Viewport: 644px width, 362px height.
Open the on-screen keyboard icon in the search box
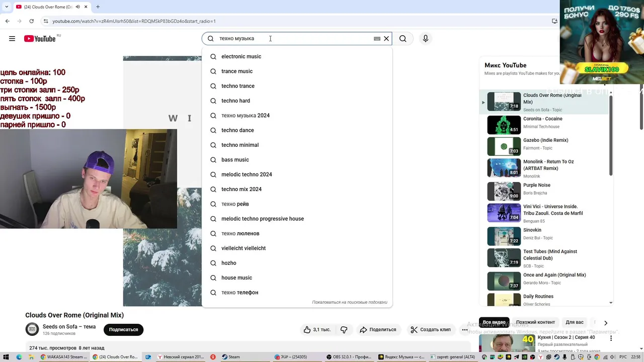click(377, 39)
